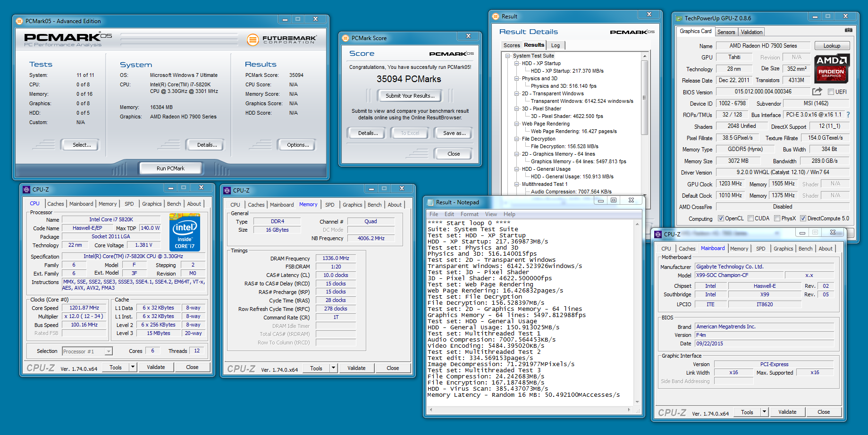Screen dimensions: 868x435
Task: Toggle the PhysX checkbox
Action: pyautogui.click(x=777, y=218)
